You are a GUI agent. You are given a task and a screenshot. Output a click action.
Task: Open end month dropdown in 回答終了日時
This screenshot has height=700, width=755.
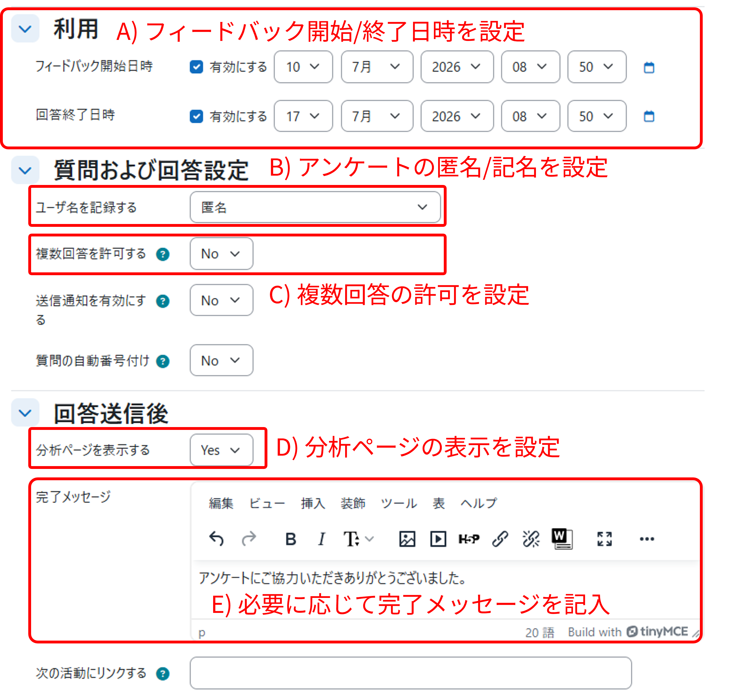coord(377,116)
